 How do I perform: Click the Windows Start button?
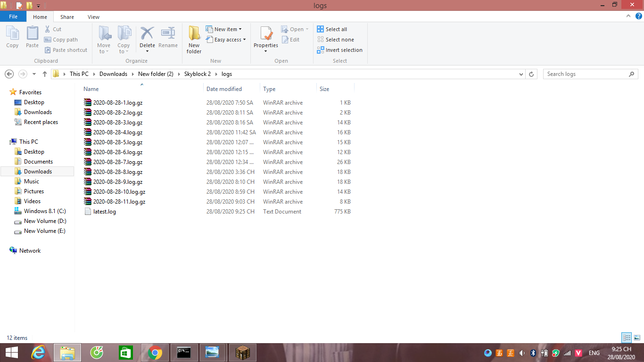tap(11, 353)
